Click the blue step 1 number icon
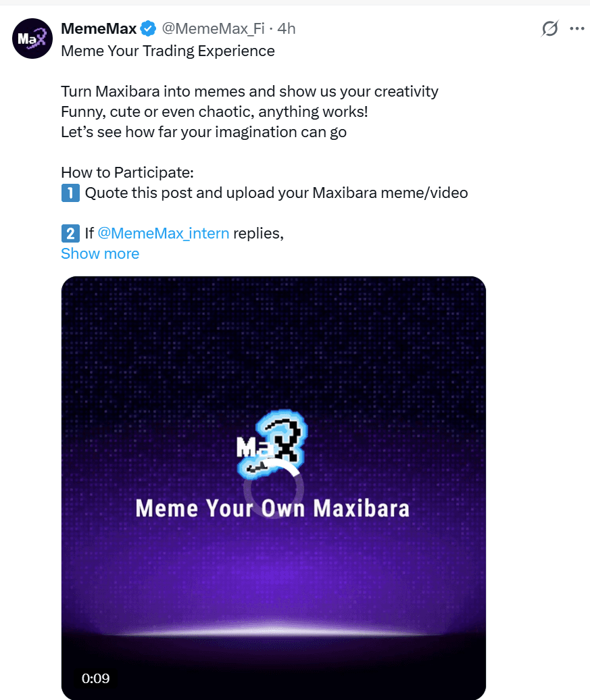This screenshot has width=590, height=700. [x=70, y=193]
